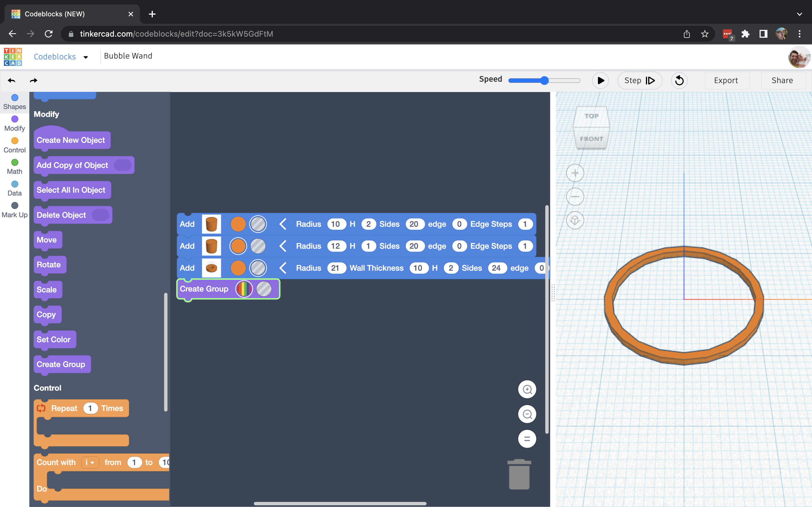Zoom out the blocks workspace with magnifier

527,414
